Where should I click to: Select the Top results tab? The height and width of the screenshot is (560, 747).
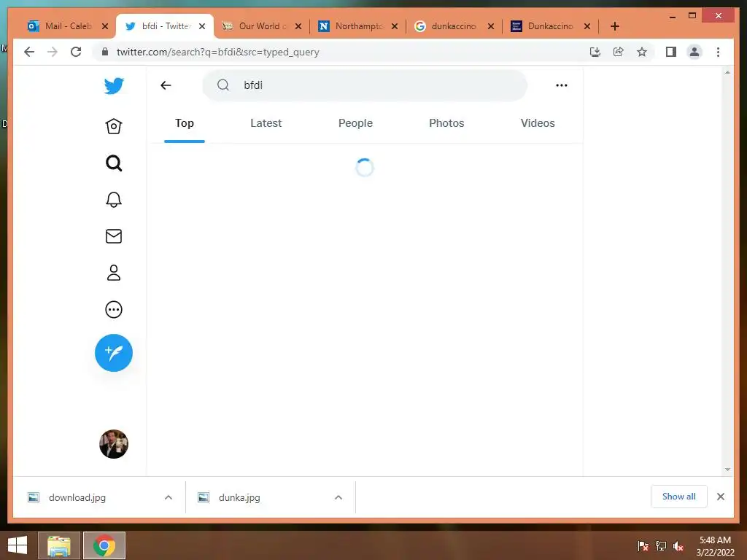coord(185,123)
